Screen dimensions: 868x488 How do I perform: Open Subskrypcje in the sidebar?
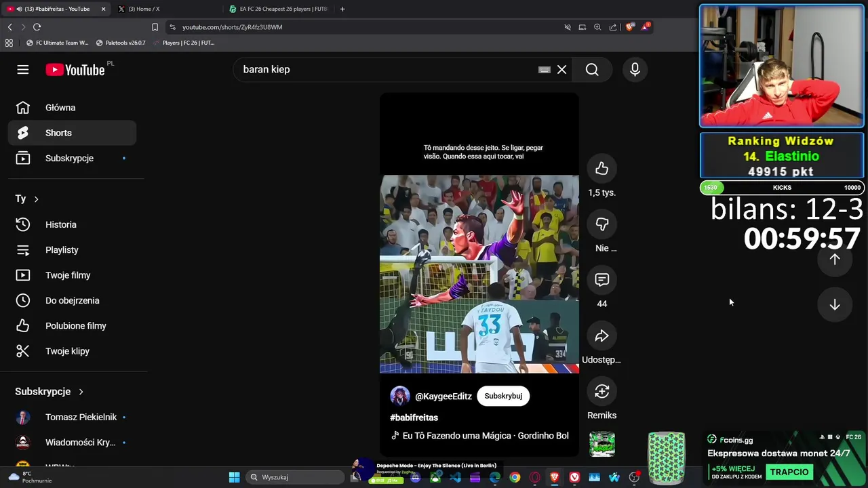(x=72, y=158)
